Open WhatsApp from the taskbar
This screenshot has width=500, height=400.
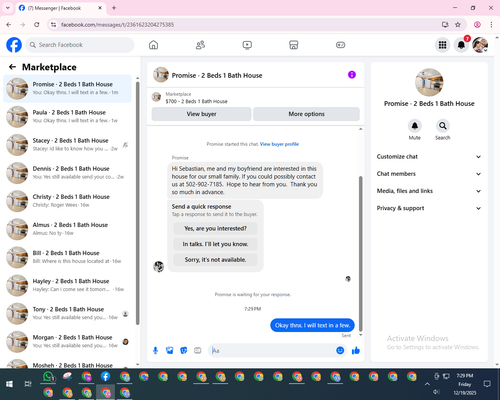[49, 377]
